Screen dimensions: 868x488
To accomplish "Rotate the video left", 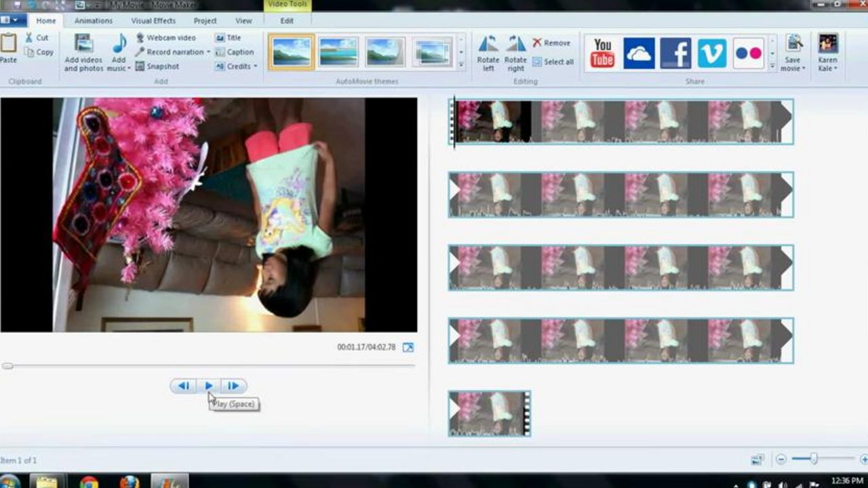I will pos(488,53).
